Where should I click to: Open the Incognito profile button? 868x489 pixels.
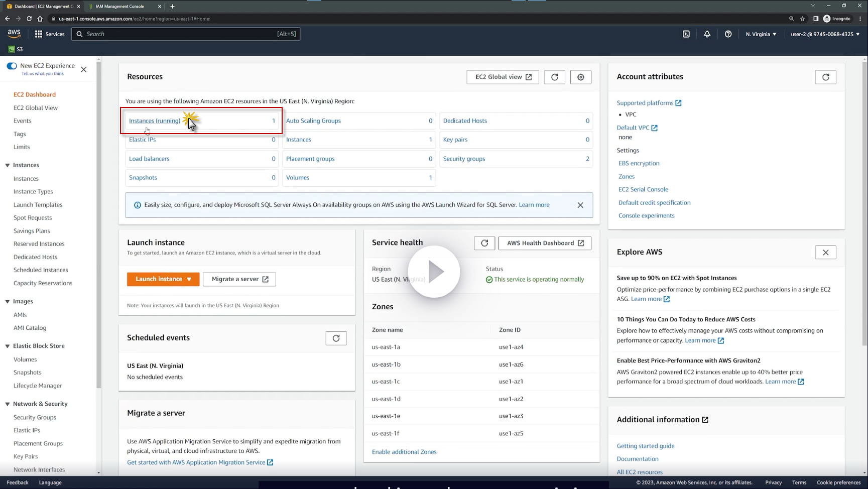click(837, 19)
